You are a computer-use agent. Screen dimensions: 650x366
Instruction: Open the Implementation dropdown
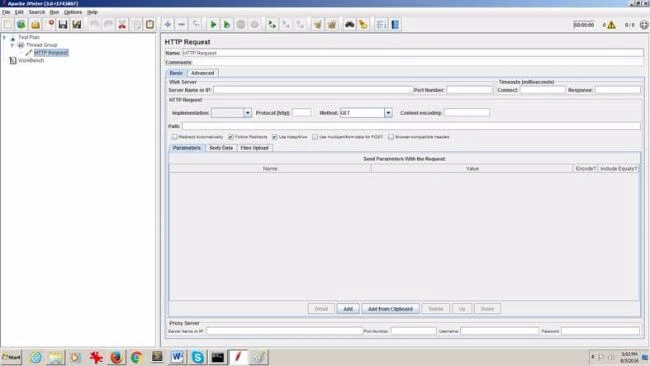(247, 113)
